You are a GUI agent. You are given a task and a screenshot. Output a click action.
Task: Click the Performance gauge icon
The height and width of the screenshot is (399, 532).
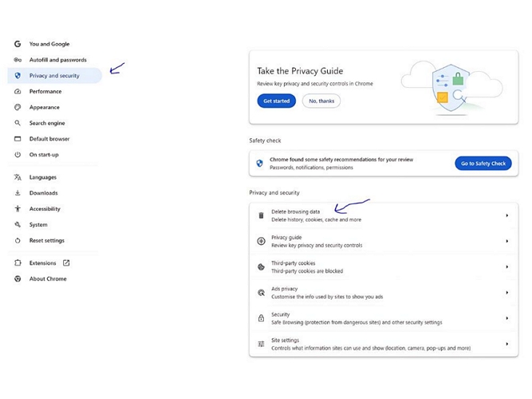click(x=18, y=92)
